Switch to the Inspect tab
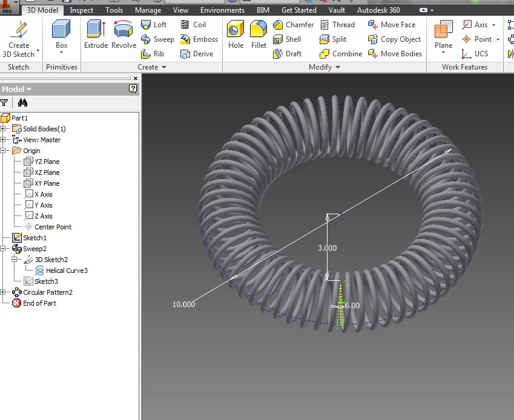Viewport: 514px width, 420px height. 81,10
